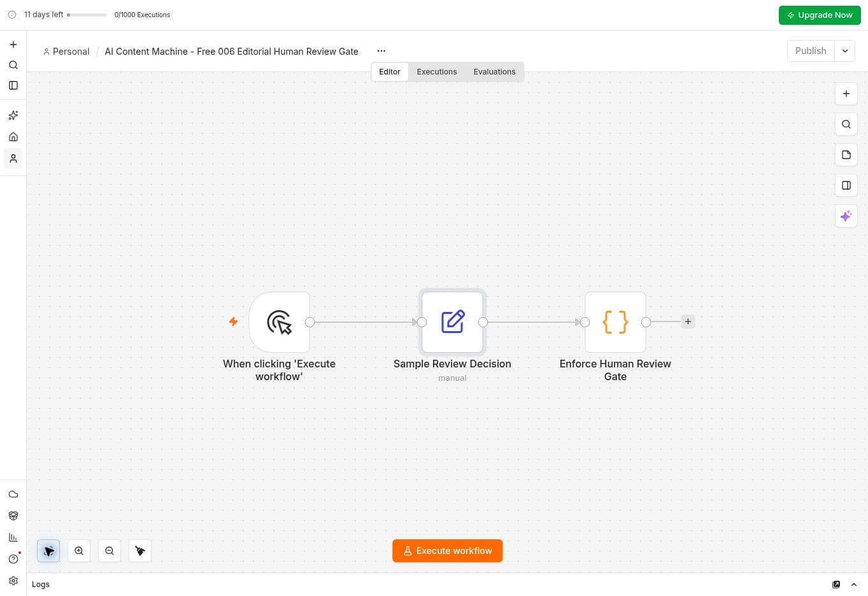Click the Execute workflow button
Image resolution: width=868 pixels, height=596 pixels.
pos(448,551)
